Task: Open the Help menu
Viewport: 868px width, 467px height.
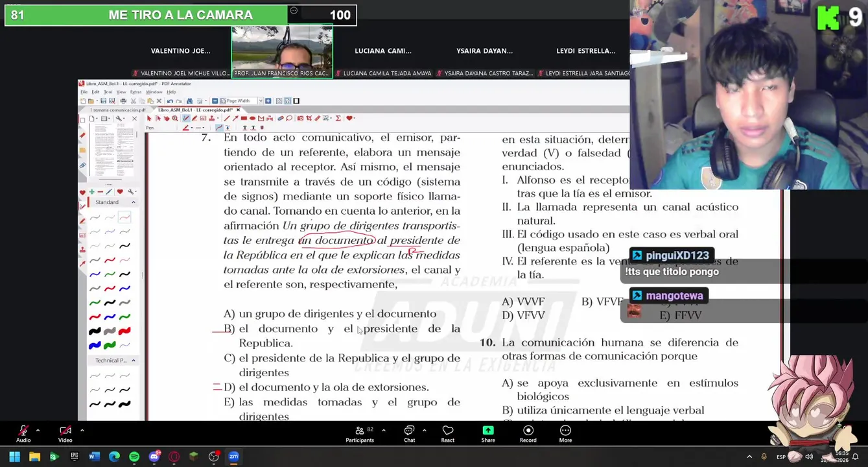Action: tap(171, 92)
